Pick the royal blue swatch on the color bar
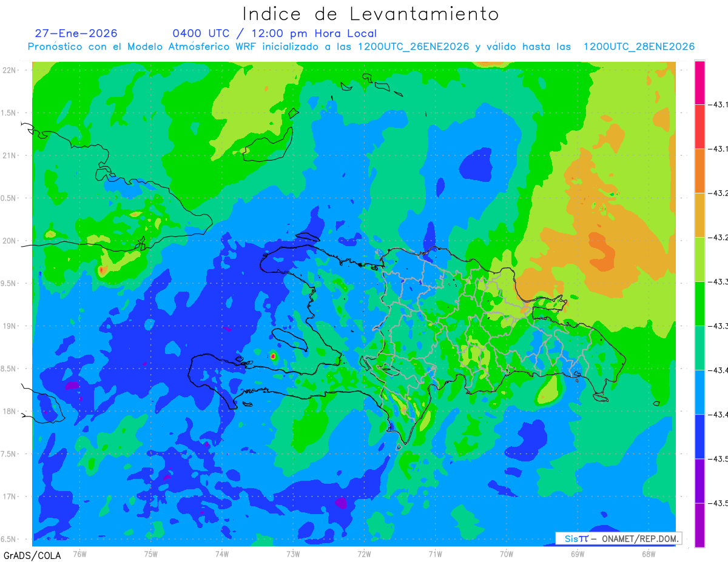The width and height of the screenshot is (728, 562). [x=699, y=437]
